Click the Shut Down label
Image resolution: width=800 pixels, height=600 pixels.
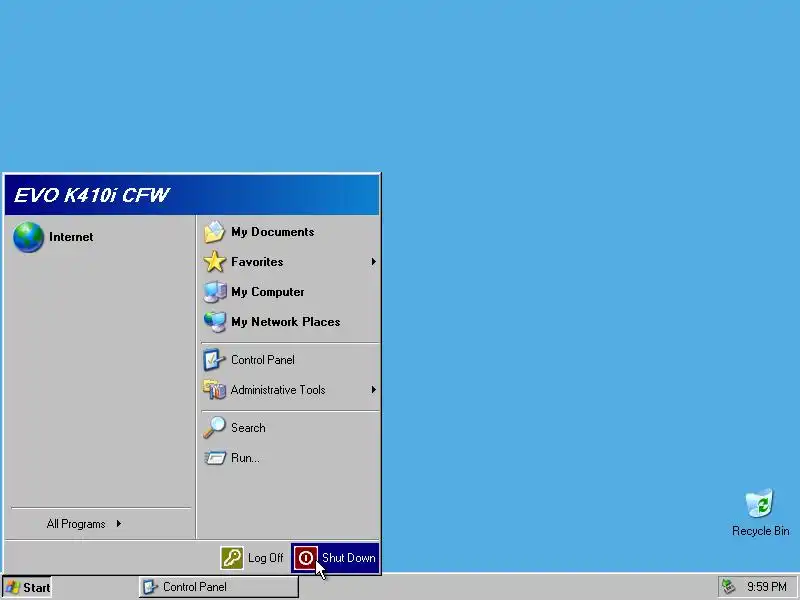(348, 558)
